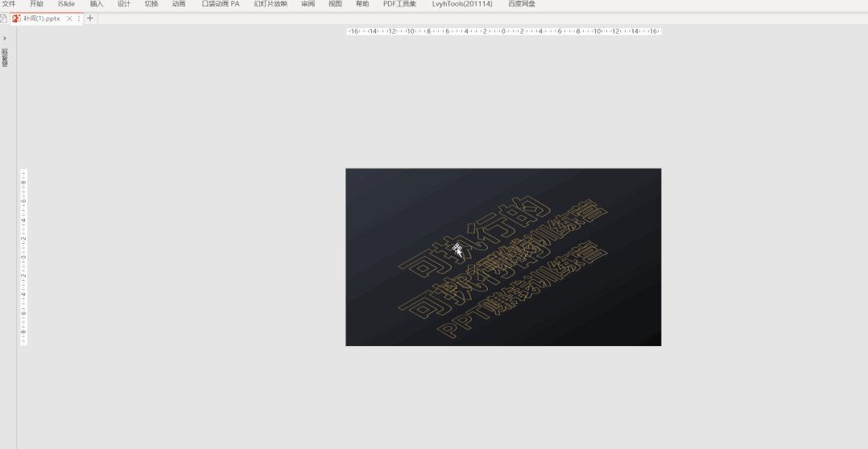Select the bottom PPT训练营 outlined text
Image resolution: width=868 pixels, height=449 pixels.
(523, 289)
